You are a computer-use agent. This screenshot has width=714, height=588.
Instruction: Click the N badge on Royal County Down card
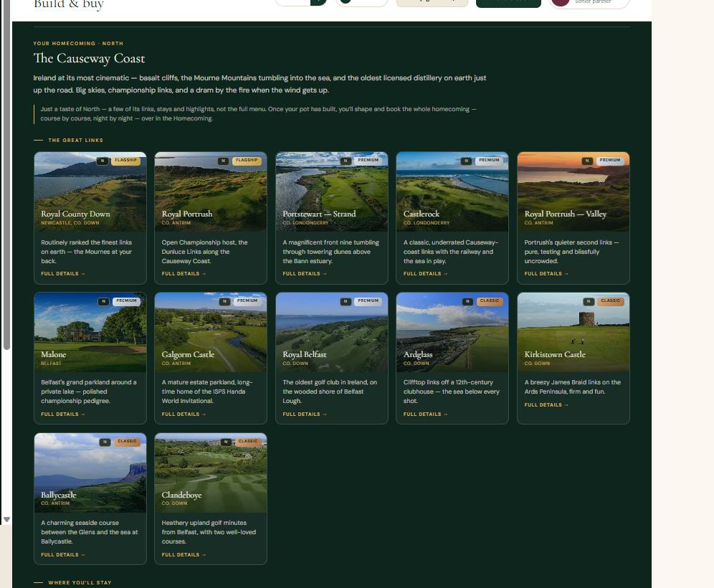pyautogui.click(x=103, y=161)
